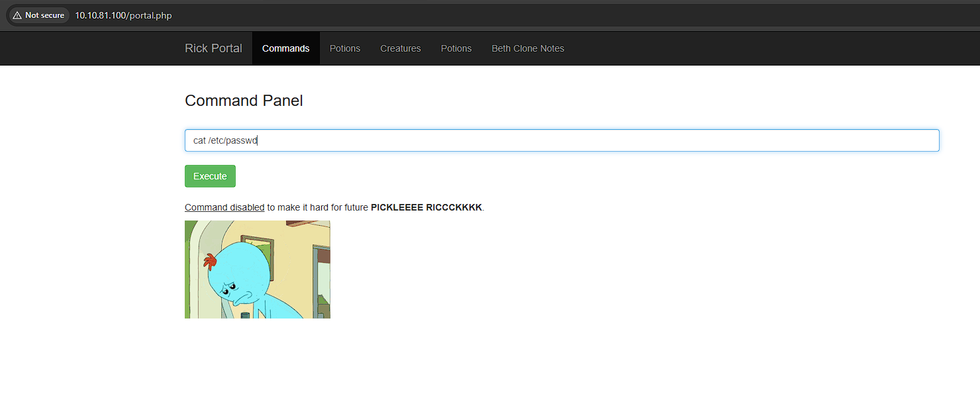Click the Command Panel heading
980x394 pixels.
click(244, 101)
